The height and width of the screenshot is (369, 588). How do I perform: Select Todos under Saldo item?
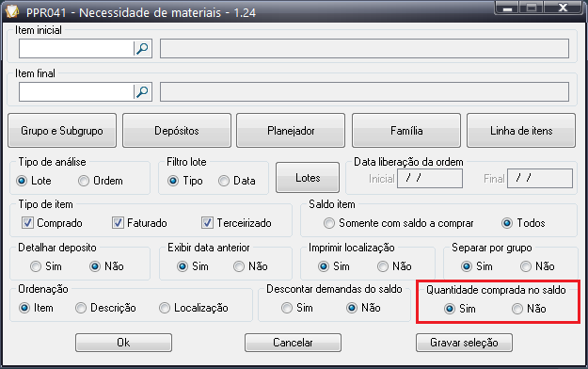click(507, 223)
